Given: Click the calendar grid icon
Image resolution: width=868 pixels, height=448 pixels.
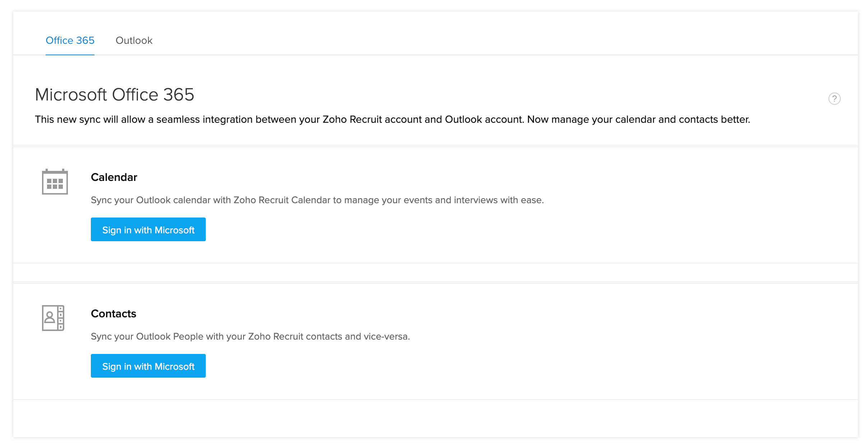Looking at the screenshot, I should 55,182.
